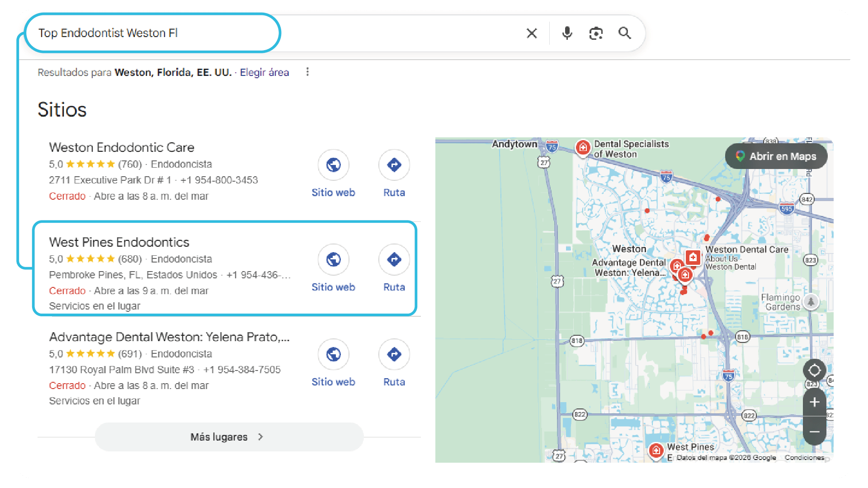Click the Elegir área link
This screenshot has height=488, width=868.
pos(264,72)
